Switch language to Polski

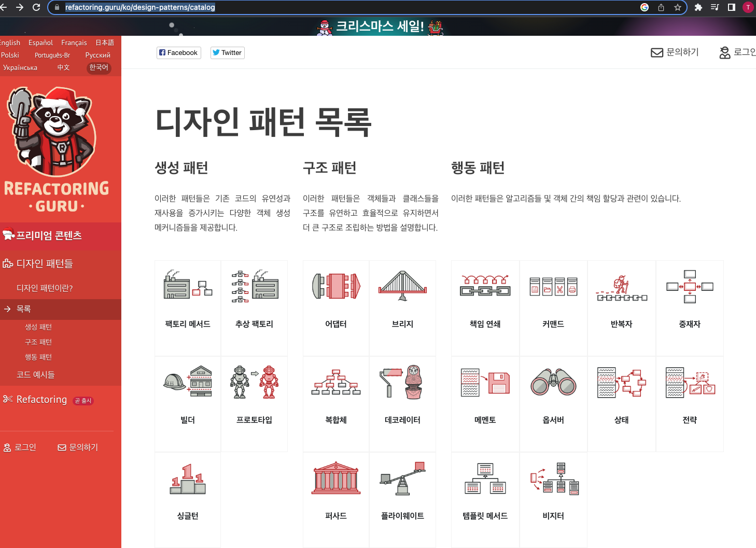10,55
